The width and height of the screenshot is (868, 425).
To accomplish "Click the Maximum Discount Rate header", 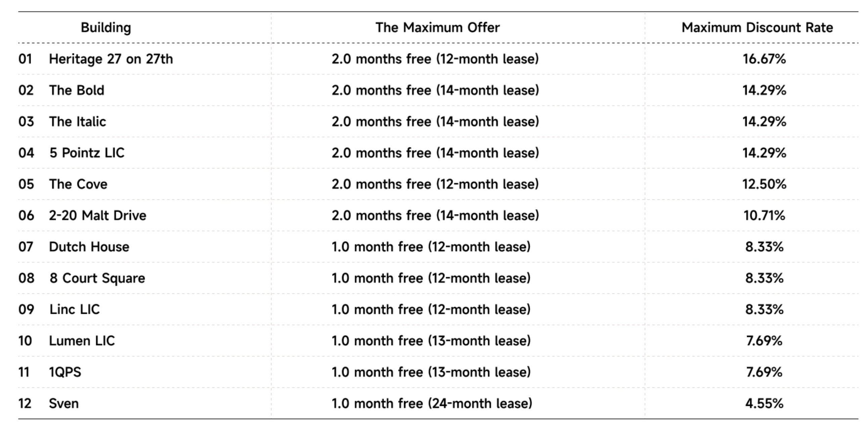I will pyautogui.click(x=757, y=27).
